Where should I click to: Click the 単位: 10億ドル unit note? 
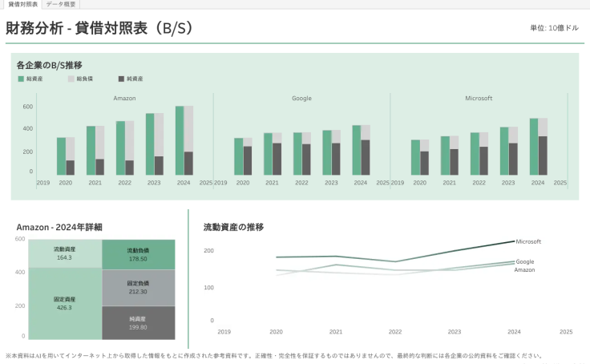[554, 28]
